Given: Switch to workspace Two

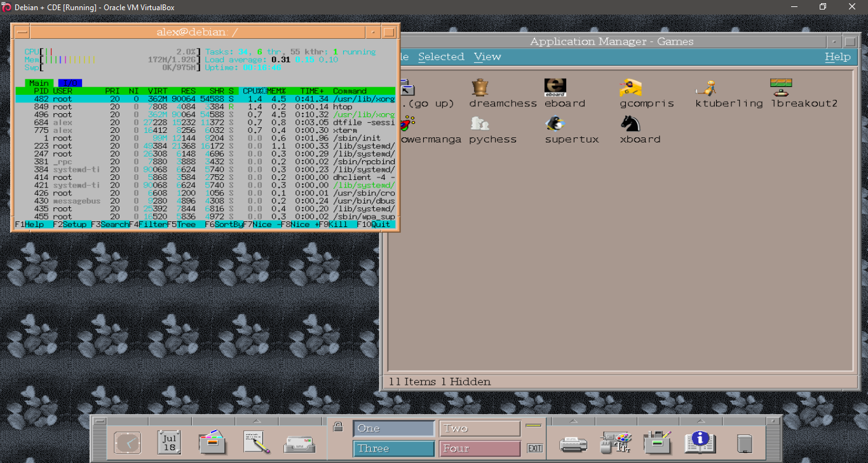Looking at the screenshot, I should (480, 429).
